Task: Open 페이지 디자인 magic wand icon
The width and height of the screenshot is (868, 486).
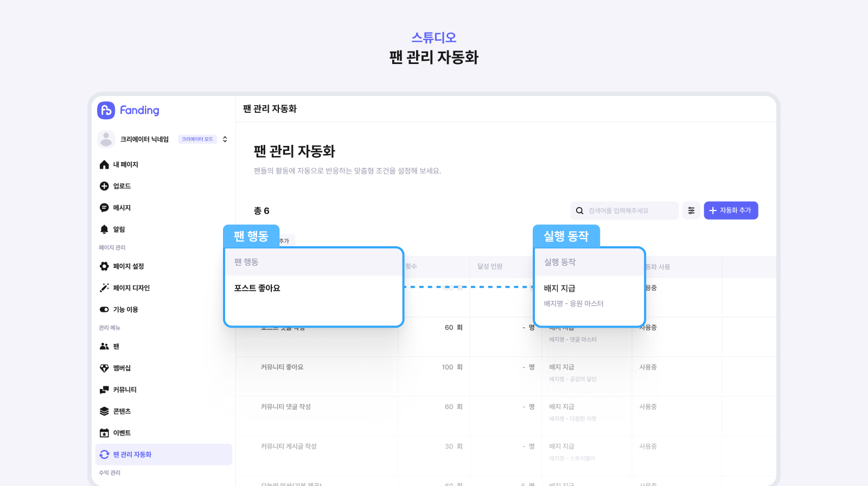Action: [x=104, y=288]
